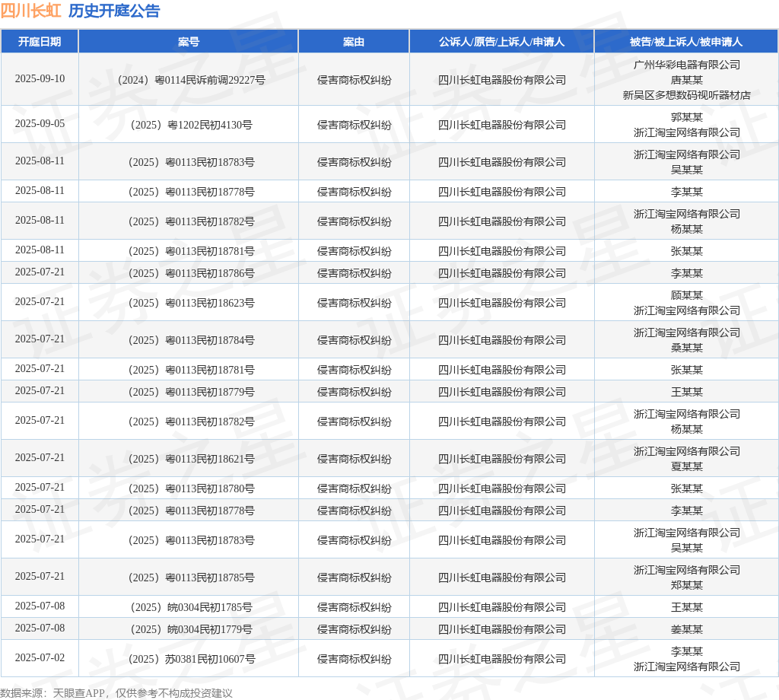The height and width of the screenshot is (700, 779).
Task: Click 四川长虹电器股份有限公司 in the 2025-09-05 row
Action: (x=502, y=125)
